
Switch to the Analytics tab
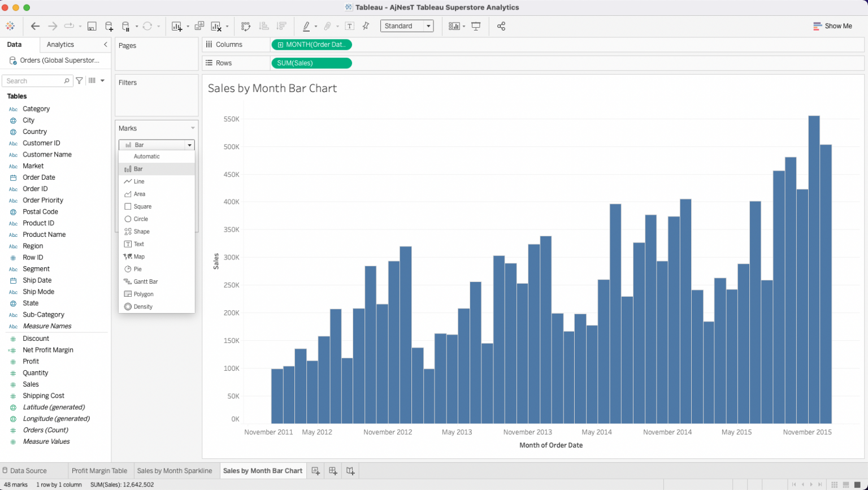pyautogui.click(x=60, y=44)
